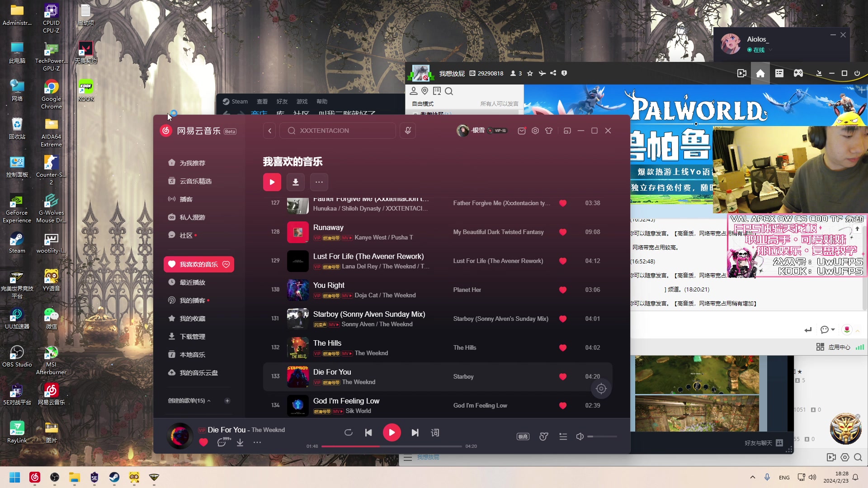The width and height of the screenshot is (868, 488).
Task: Select the Runaway song row
Action: [438, 232]
